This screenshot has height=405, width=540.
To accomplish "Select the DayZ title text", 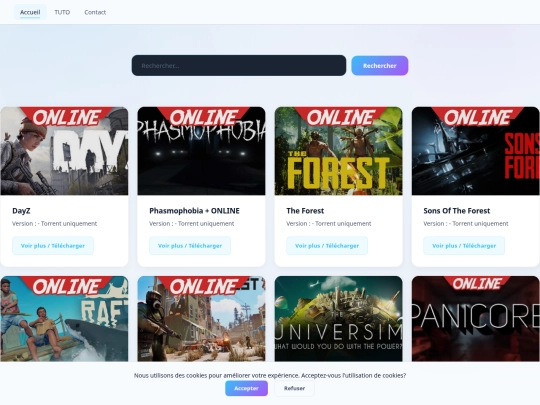I will (21, 211).
